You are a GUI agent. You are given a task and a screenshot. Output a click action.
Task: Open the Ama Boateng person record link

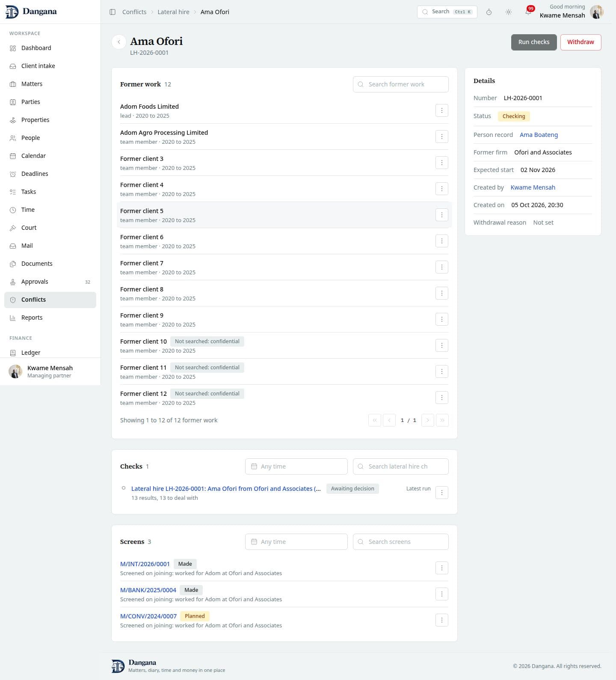coord(539,135)
